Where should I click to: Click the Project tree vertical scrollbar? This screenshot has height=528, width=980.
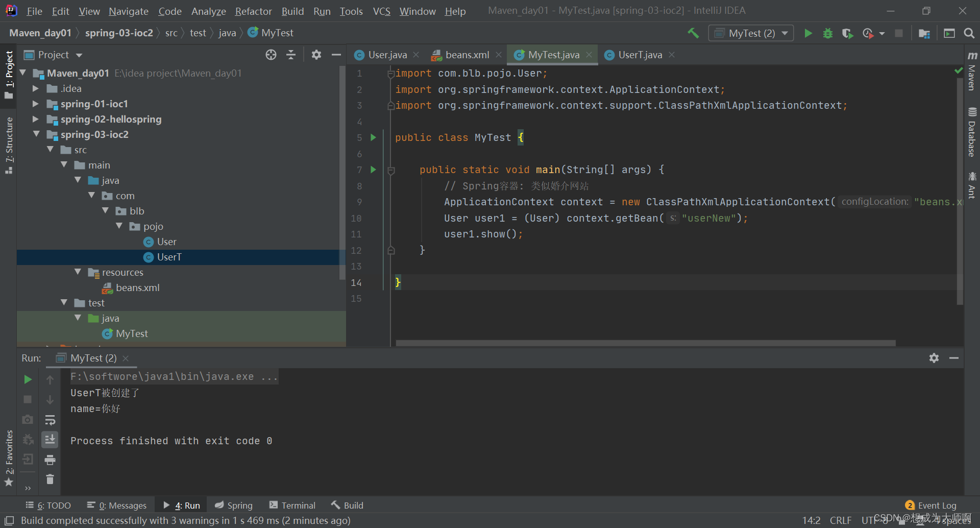coord(342,174)
